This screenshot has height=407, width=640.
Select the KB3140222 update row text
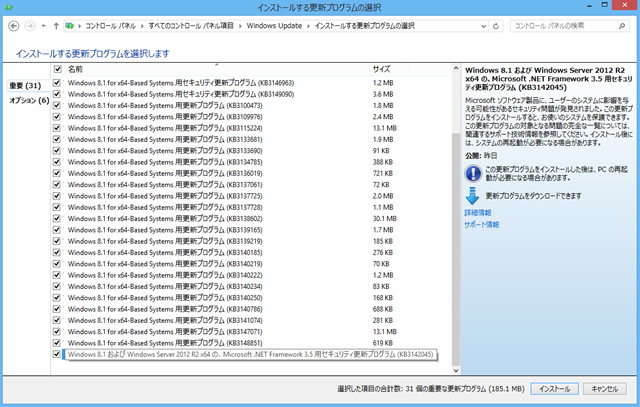coord(165,275)
